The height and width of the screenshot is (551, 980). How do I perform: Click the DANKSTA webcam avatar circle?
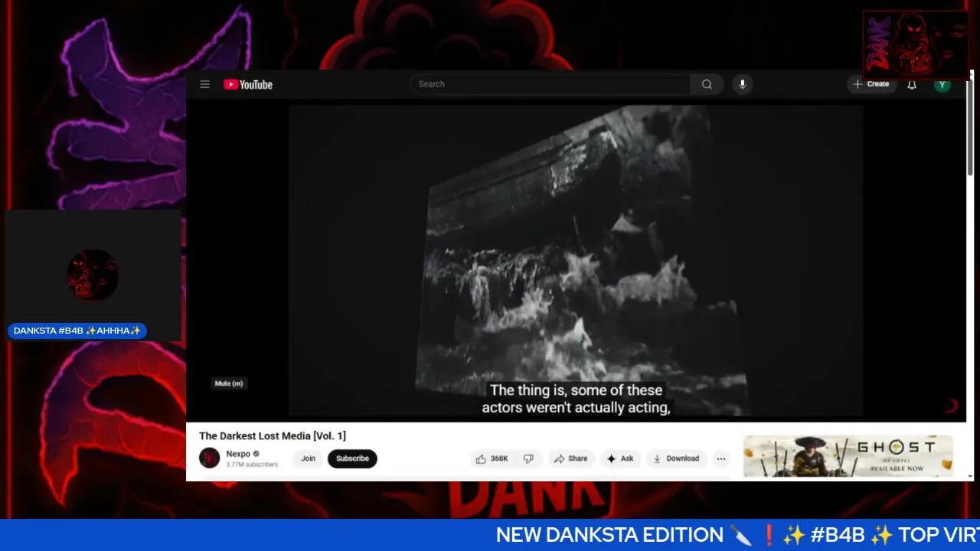point(93,275)
